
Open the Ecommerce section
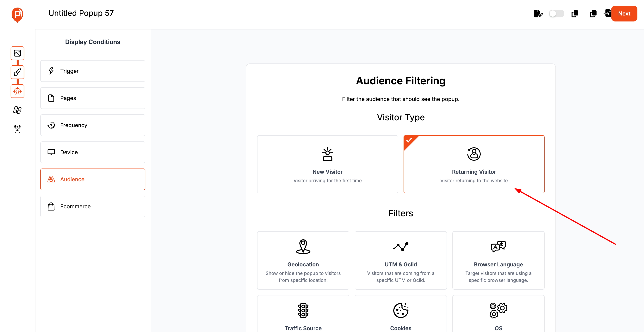[x=92, y=206]
